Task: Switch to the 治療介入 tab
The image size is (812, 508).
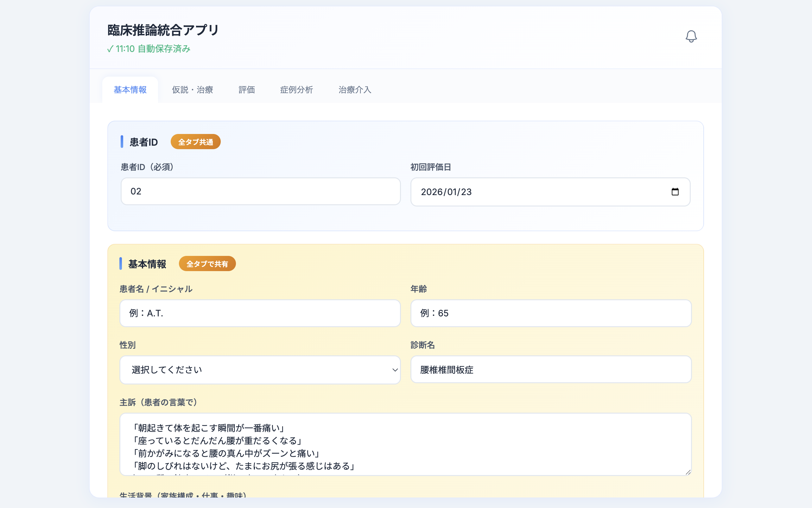Action: pos(354,90)
